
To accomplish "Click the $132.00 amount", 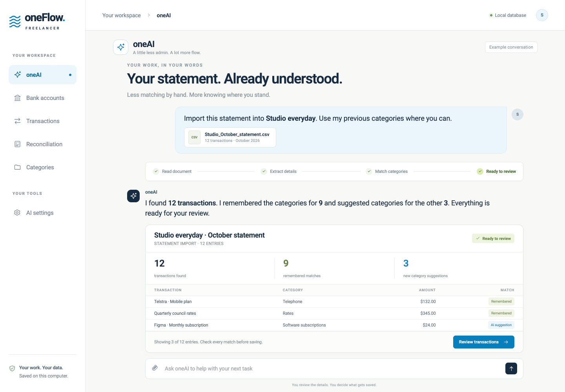I will [x=428, y=301].
